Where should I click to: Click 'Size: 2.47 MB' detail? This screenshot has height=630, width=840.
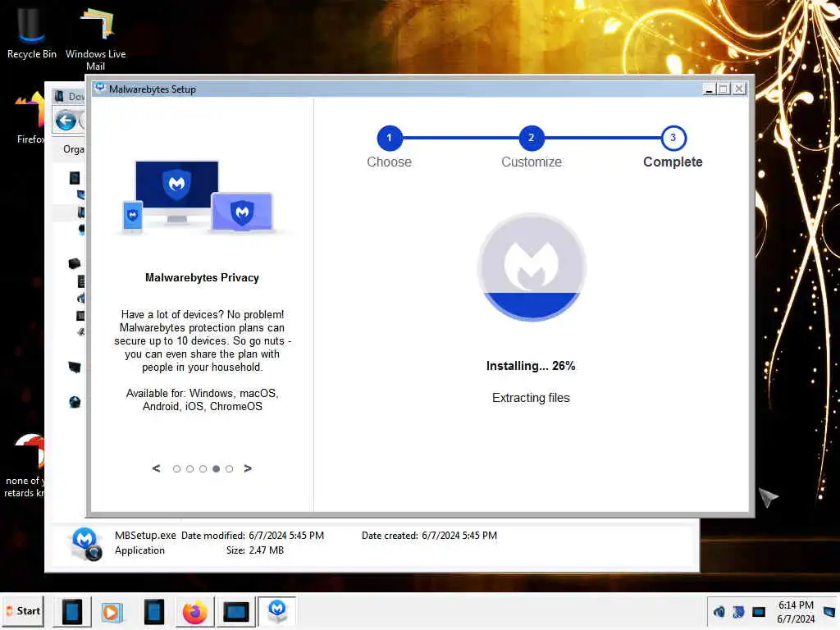click(x=255, y=550)
